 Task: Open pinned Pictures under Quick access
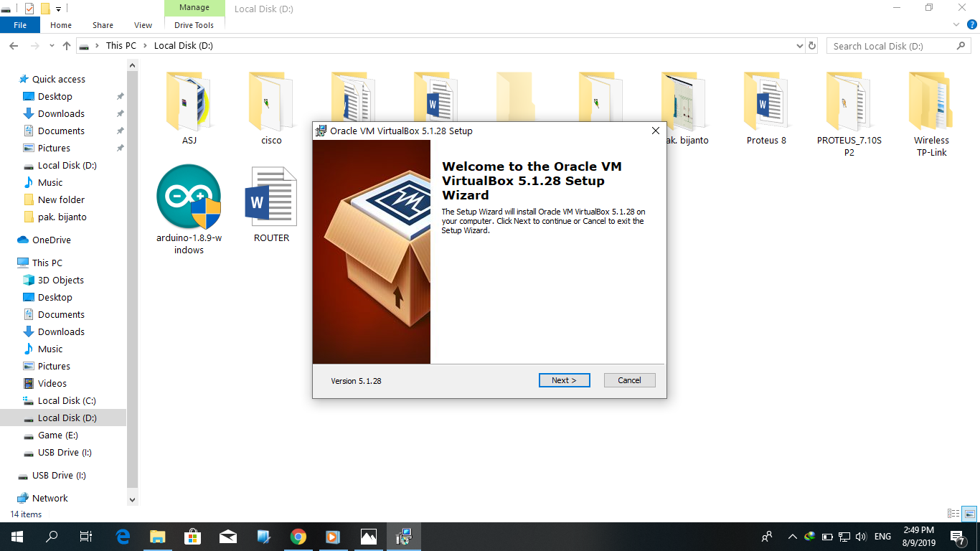(54, 148)
